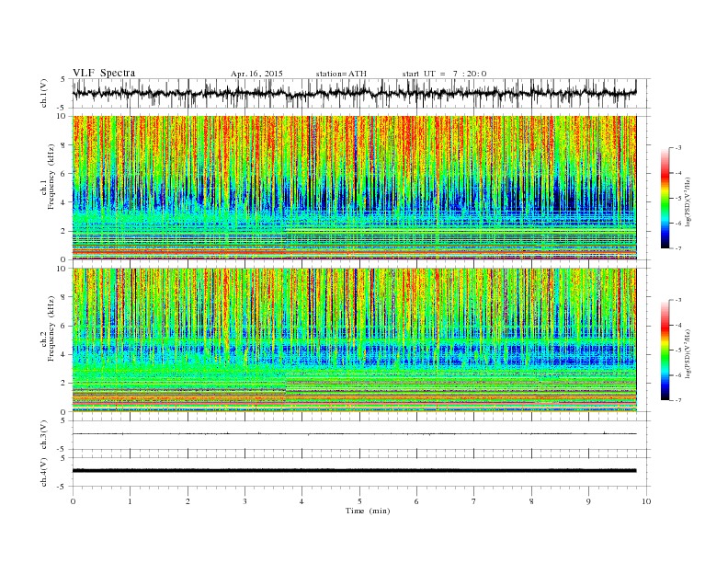Click the '6' kHz tick on ch.2 frequency axis

pyautogui.click(x=64, y=326)
